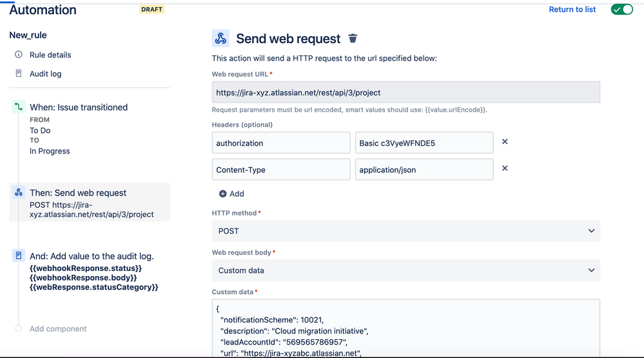This screenshot has width=644, height=358.
Task: Click the Audit log document icon
Action: coord(19,73)
